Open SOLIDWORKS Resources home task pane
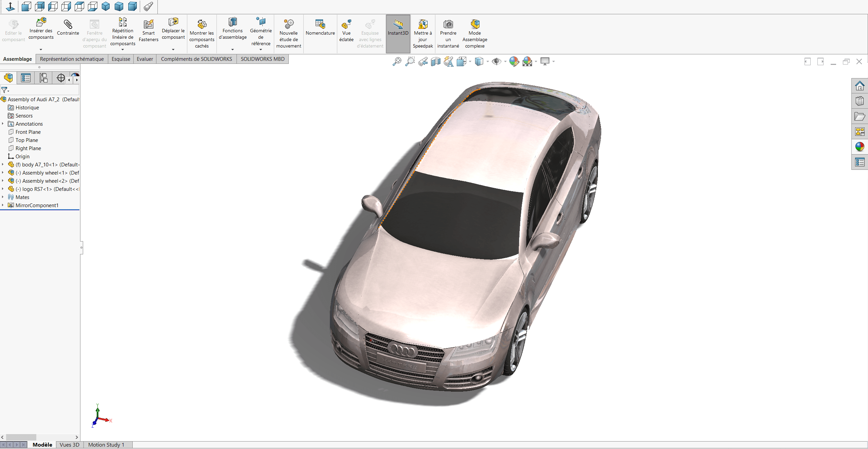Screen dimensions: 868x449 (x=860, y=86)
